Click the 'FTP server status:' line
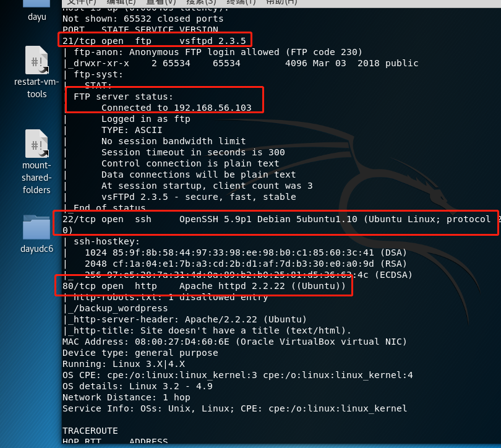The width and height of the screenshot is (501, 448). pyautogui.click(x=123, y=97)
